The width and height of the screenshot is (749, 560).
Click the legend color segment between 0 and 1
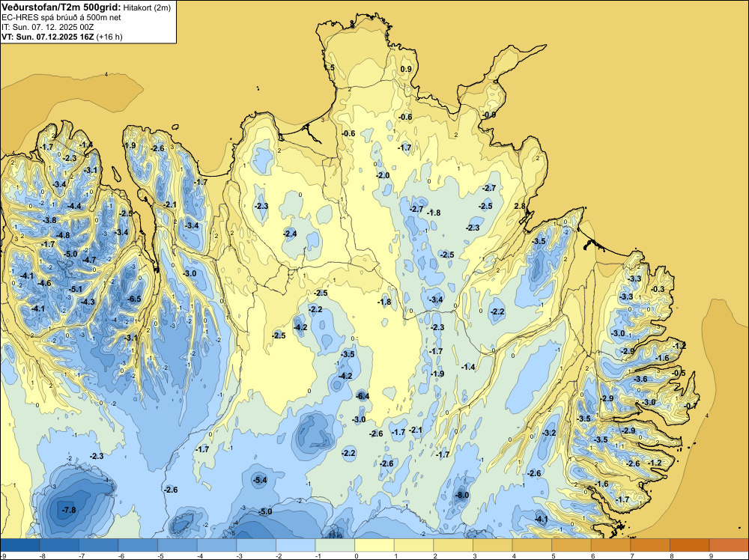click(374, 545)
